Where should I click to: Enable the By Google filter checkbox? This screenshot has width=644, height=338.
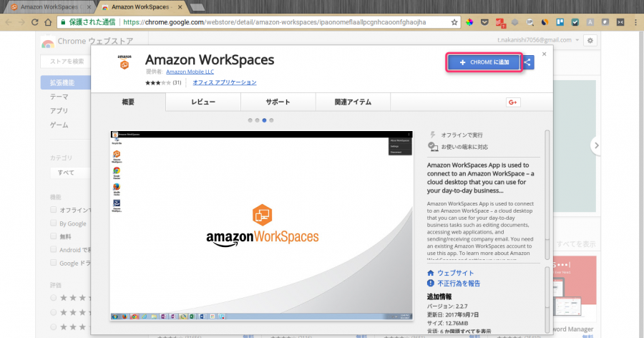[x=54, y=223]
